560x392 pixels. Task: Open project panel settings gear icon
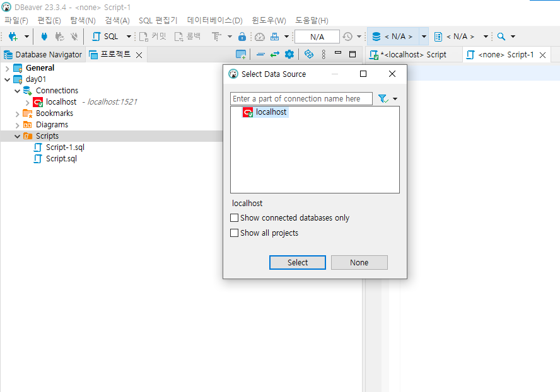(289, 54)
